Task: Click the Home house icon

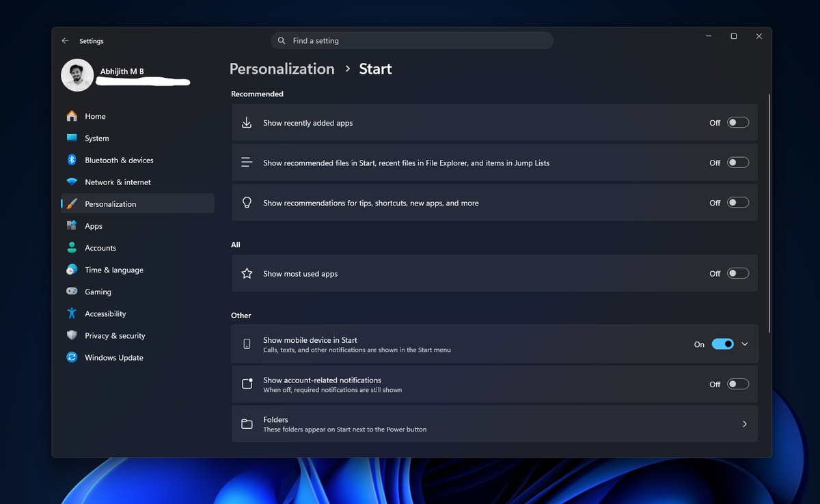Action: (x=72, y=116)
